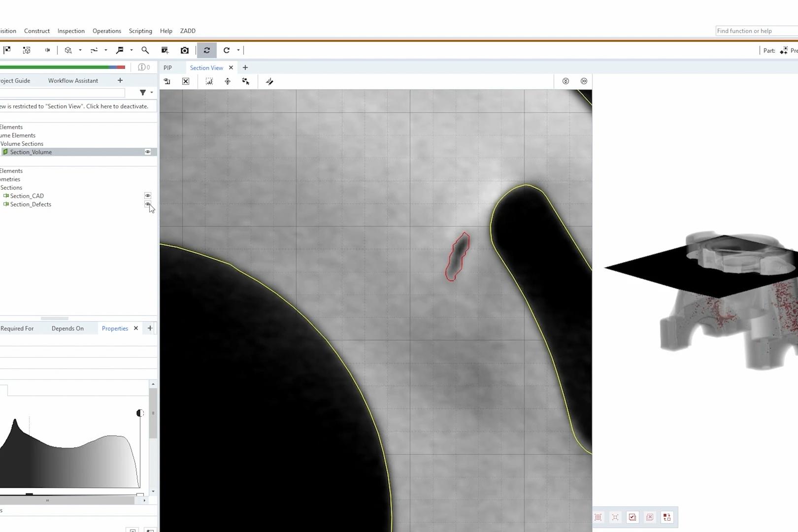Click the select-all checkmark icon near 3D view
This screenshot has height=532, width=798.
(632, 517)
